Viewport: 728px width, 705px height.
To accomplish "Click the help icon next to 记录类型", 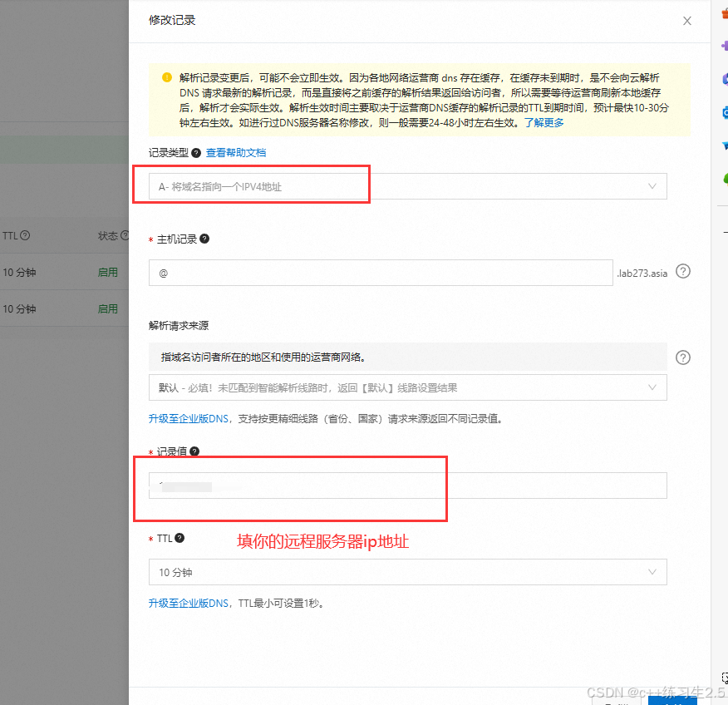I will click(196, 153).
